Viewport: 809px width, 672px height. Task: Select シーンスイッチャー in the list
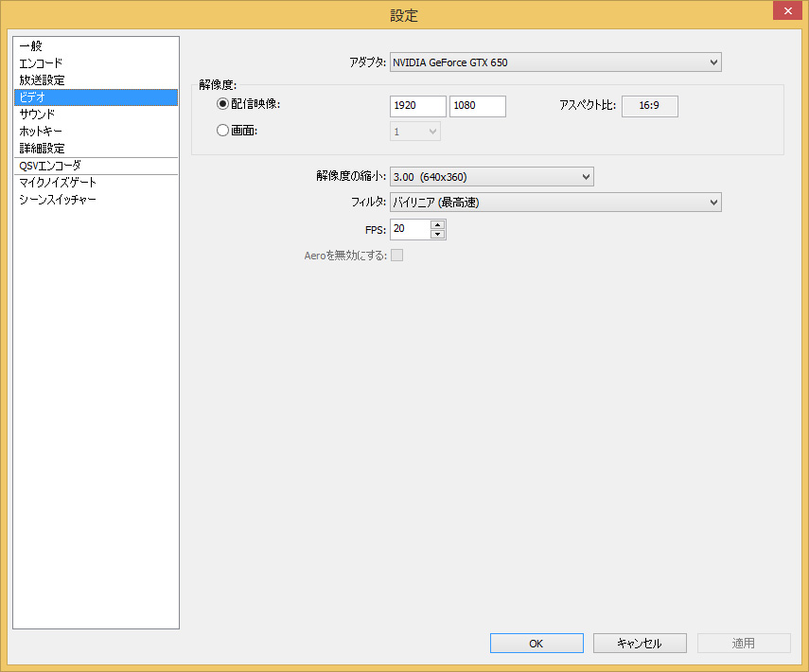tap(96, 200)
